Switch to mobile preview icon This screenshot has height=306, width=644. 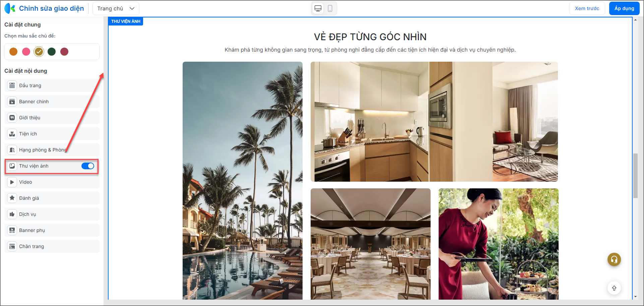pyautogui.click(x=330, y=8)
